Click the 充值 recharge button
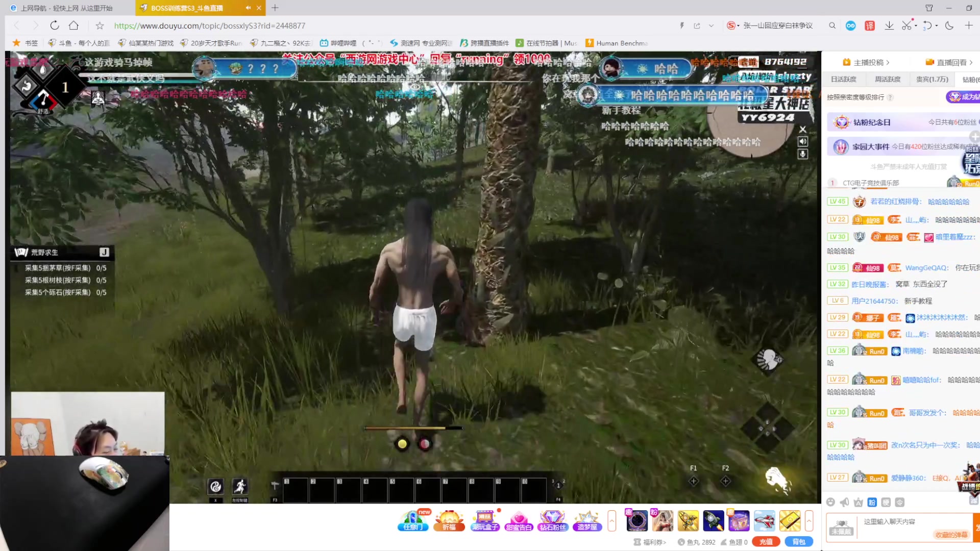980x551 pixels. 766,542
